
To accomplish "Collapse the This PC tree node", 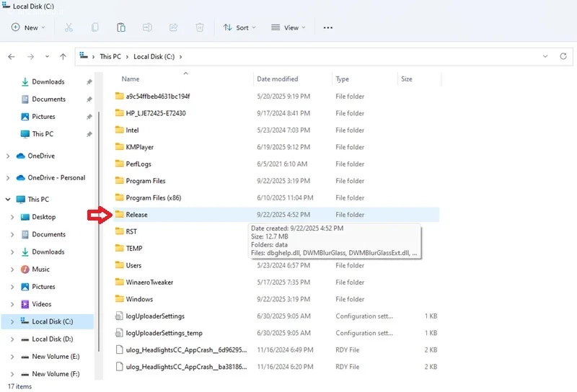I will (x=8, y=200).
